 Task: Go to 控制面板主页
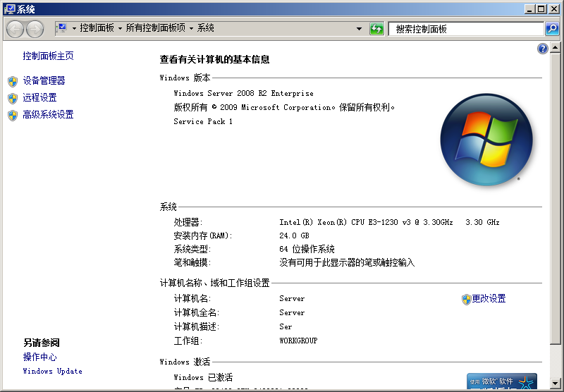coord(48,56)
